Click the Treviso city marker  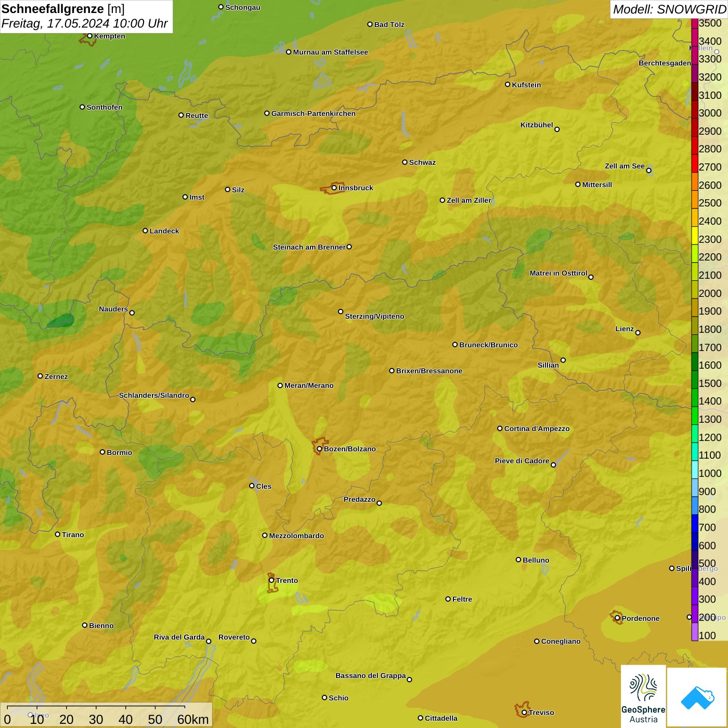click(x=524, y=712)
